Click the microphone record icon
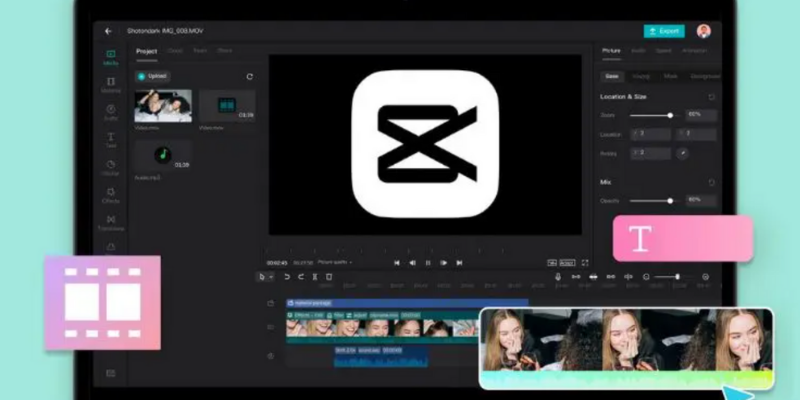This screenshot has height=400, width=800. 558,277
